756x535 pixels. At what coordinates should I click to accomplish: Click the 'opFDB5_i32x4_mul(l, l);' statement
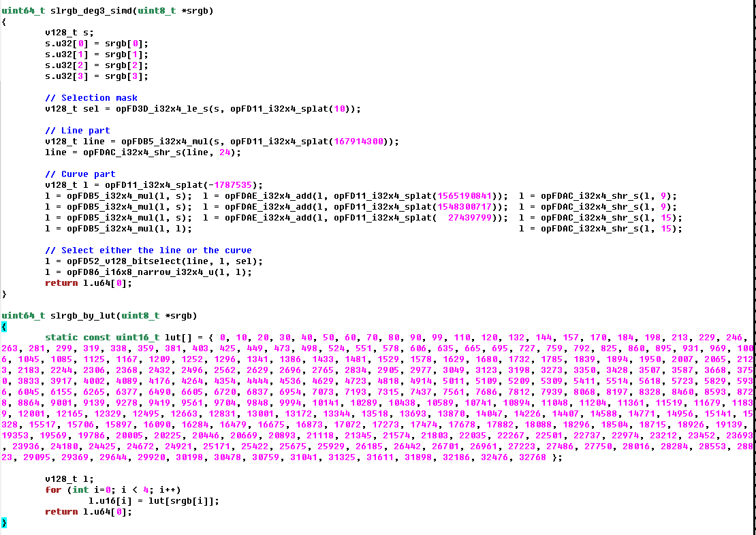point(129,229)
